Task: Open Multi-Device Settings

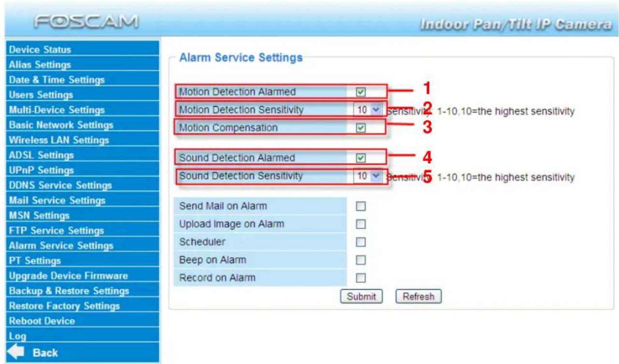Action: tap(82, 110)
